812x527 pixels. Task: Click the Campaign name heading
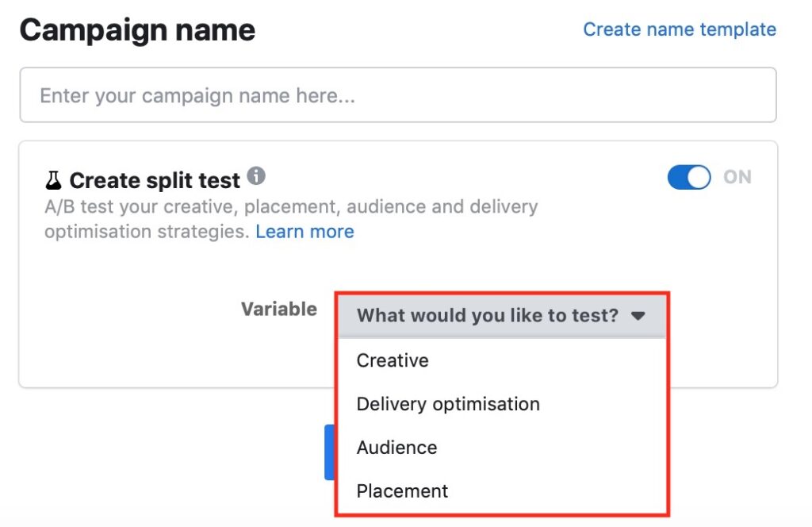[138, 30]
